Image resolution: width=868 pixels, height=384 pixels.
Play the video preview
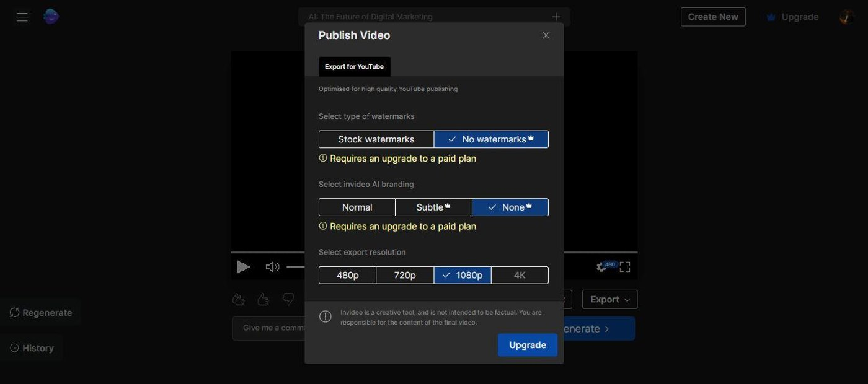point(244,267)
